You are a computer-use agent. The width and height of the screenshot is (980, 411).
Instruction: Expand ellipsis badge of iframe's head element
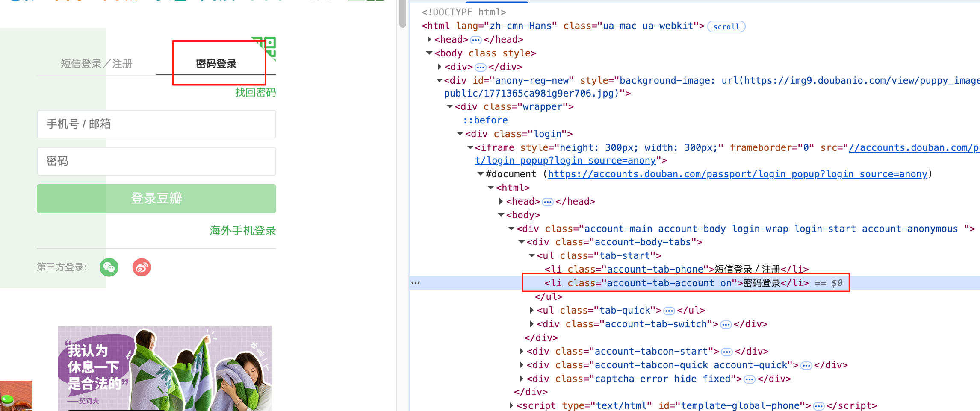[x=548, y=202]
